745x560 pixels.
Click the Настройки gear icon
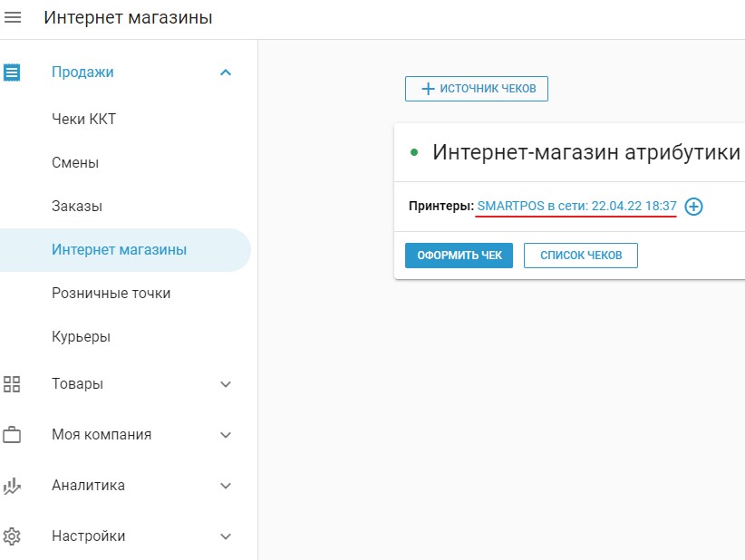tap(12, 536)
